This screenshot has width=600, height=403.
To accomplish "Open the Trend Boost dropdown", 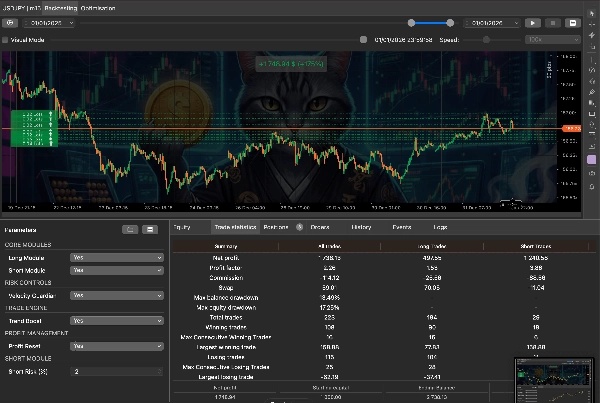I will click(x=117, y=321).
